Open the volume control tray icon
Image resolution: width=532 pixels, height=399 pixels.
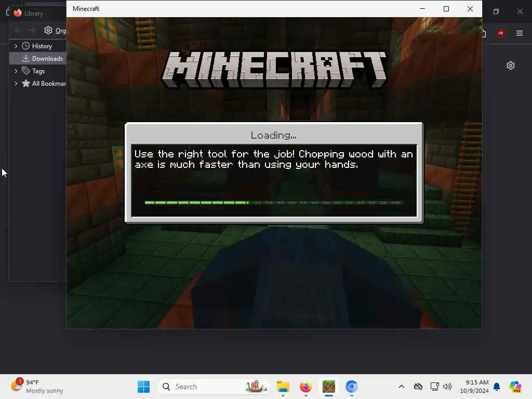(447, 387)
